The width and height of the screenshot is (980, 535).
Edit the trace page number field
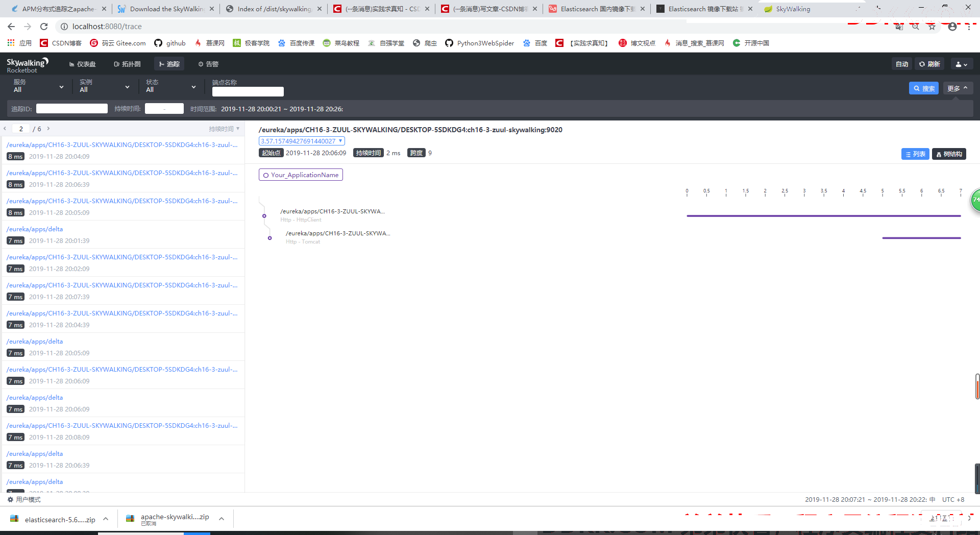pyautogui.click(x=21, y=129)
